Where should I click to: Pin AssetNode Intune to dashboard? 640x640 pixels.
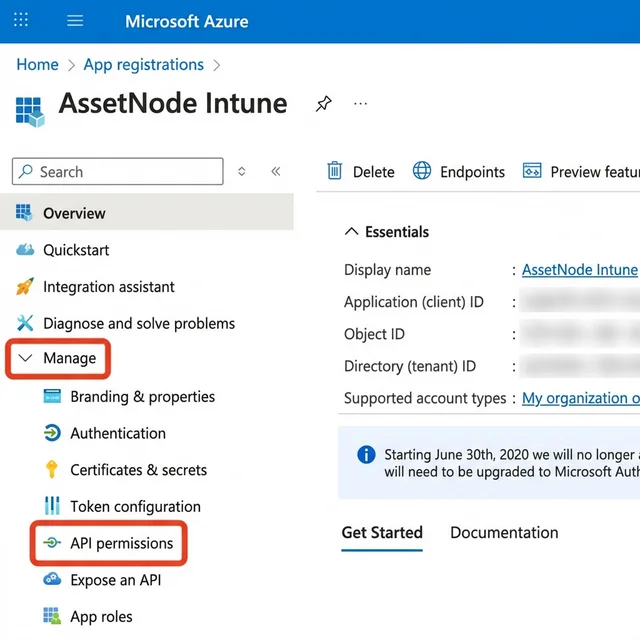[324, 104]
